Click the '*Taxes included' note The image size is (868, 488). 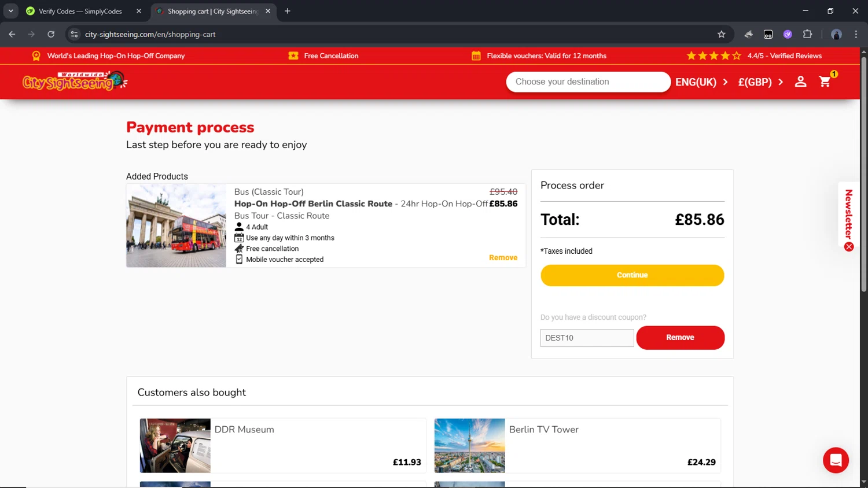(x=567, y=251)
